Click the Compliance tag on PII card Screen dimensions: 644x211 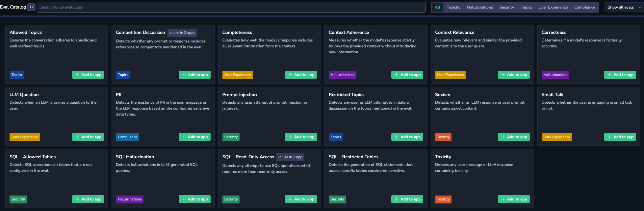point(127,137)
